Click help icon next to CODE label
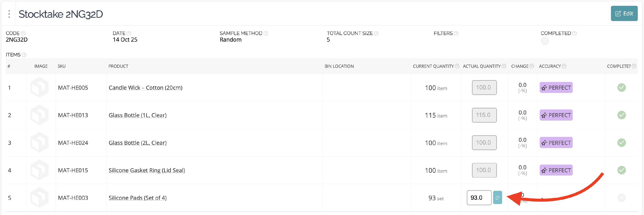 [x=23, y=33]
